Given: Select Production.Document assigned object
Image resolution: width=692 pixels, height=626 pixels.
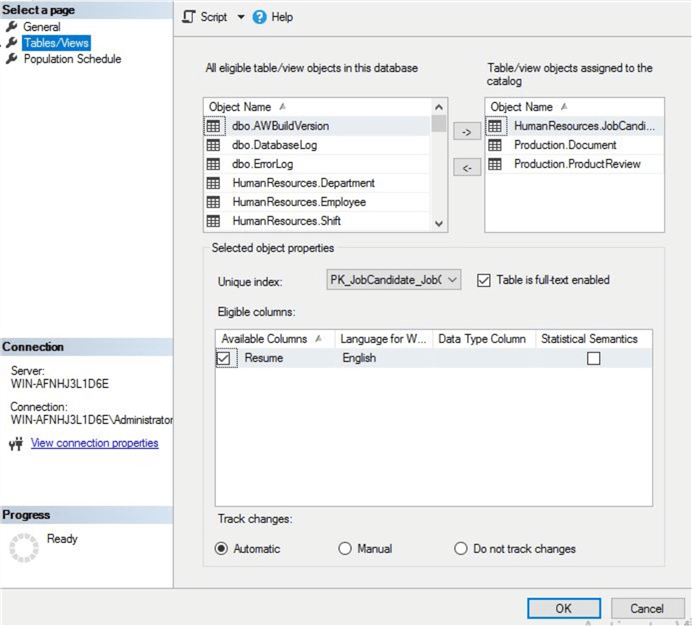Looking at the screenshot, I should click(x=574, y=145).
